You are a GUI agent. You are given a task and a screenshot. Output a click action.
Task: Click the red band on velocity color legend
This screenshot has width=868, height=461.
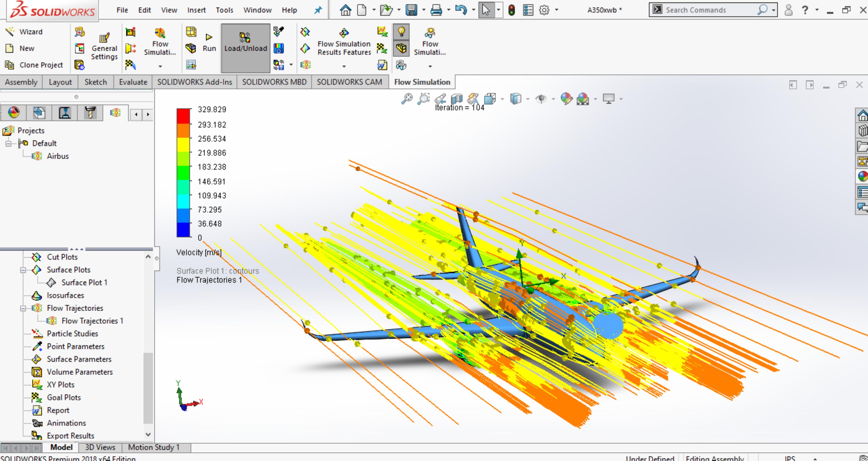click(x=184, y=116)
